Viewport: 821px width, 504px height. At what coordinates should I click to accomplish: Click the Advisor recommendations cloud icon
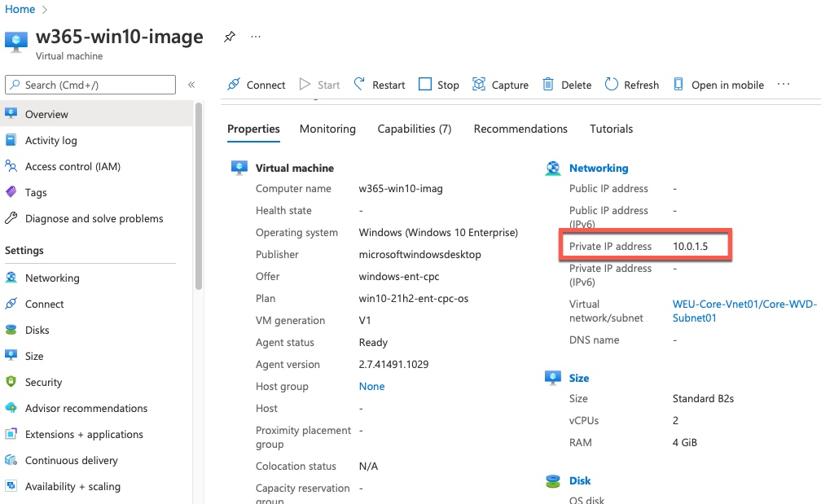11,408
